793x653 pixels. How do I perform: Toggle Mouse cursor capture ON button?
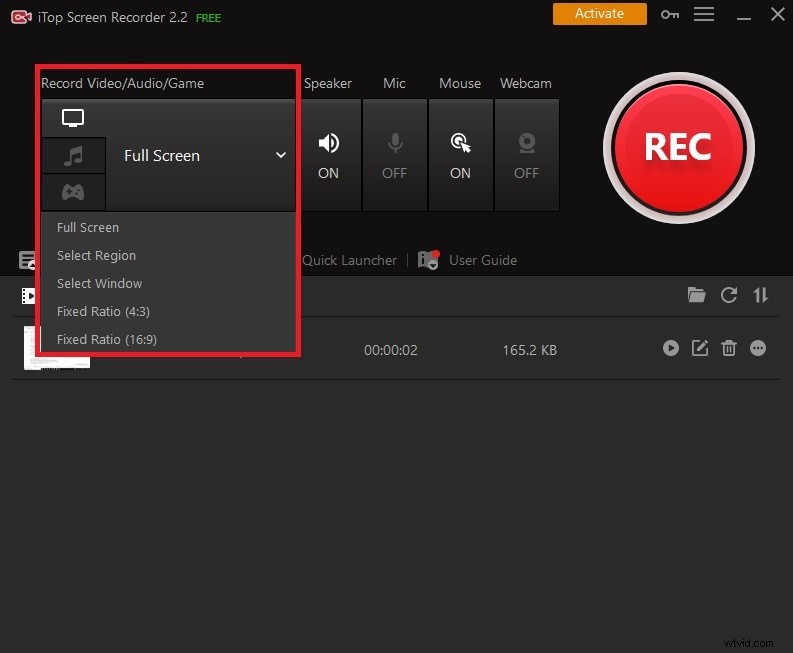click(x=460, y=155)
